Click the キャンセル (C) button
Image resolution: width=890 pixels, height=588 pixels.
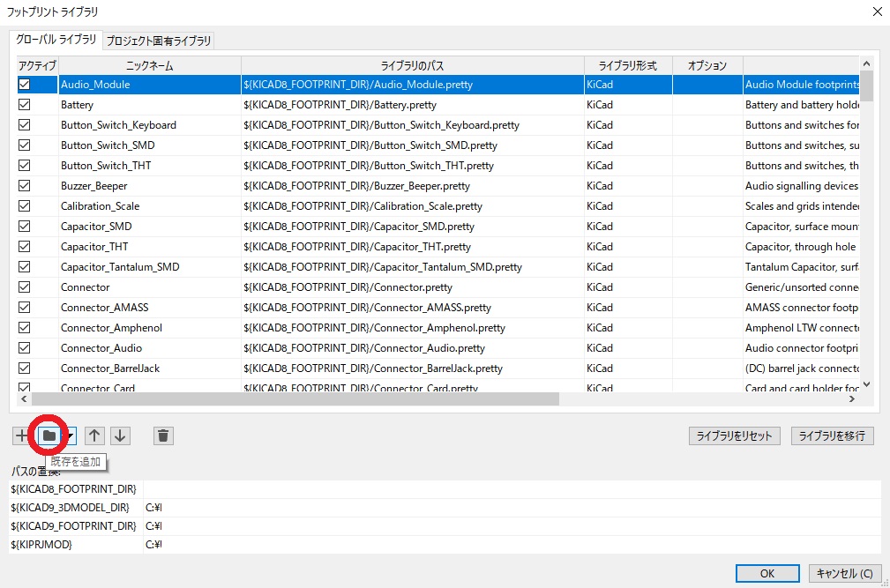pyautogui.click(x=844, y=573)
